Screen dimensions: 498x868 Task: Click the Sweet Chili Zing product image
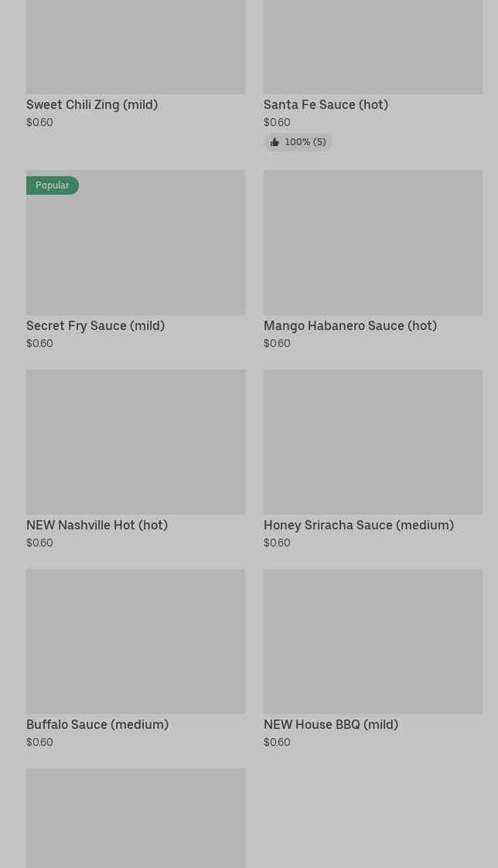pos(135,47)
